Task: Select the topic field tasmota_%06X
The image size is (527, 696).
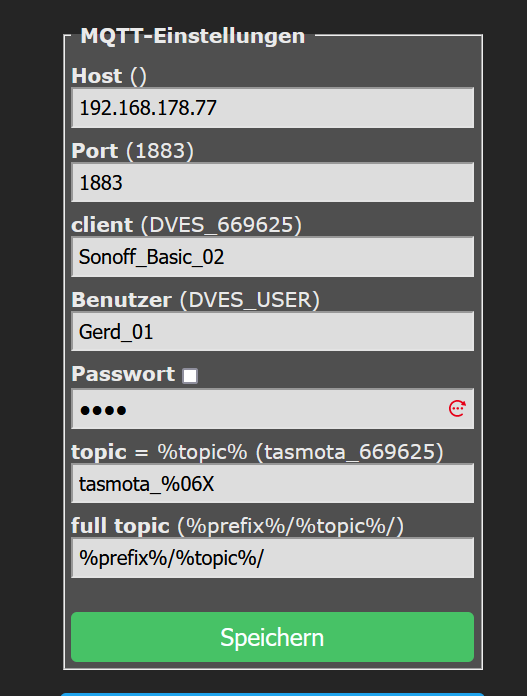Action: 272,483
